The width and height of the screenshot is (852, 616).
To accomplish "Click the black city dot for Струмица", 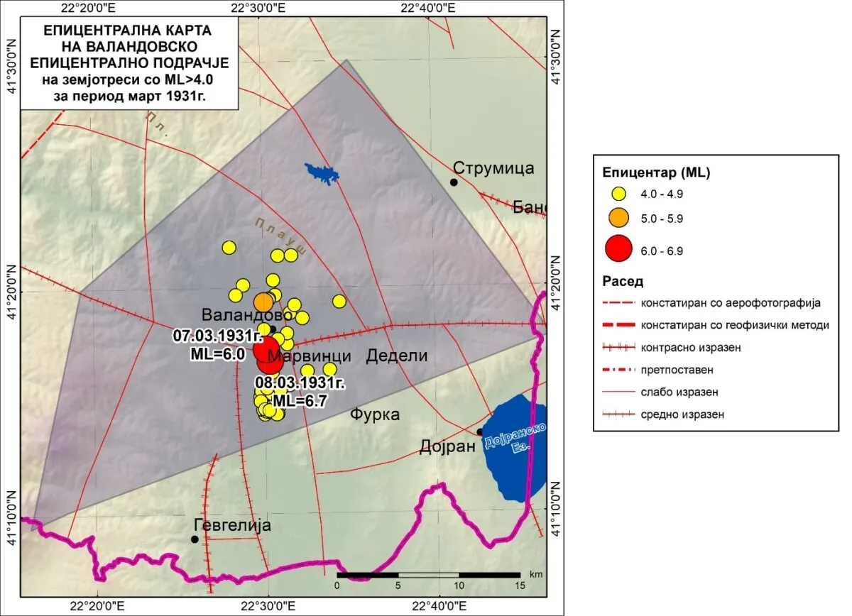I will (454, 182).
